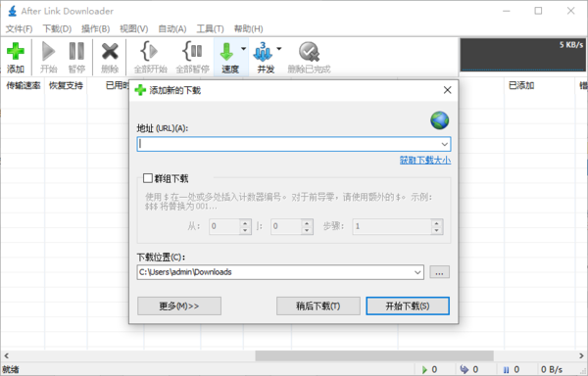Open the 文件(F) menu
This screenshot has height=376, width=588.
(20, 28)
